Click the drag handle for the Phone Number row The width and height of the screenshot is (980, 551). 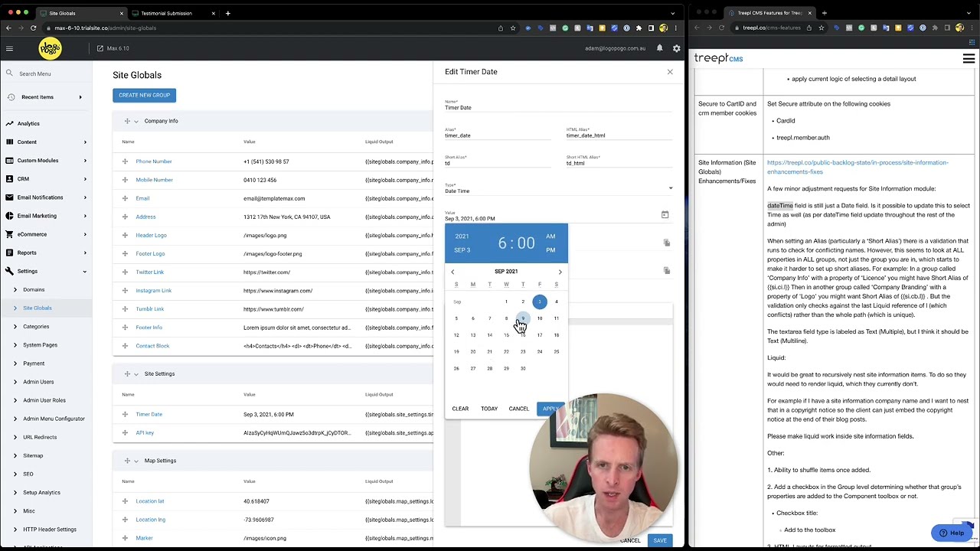125,161
